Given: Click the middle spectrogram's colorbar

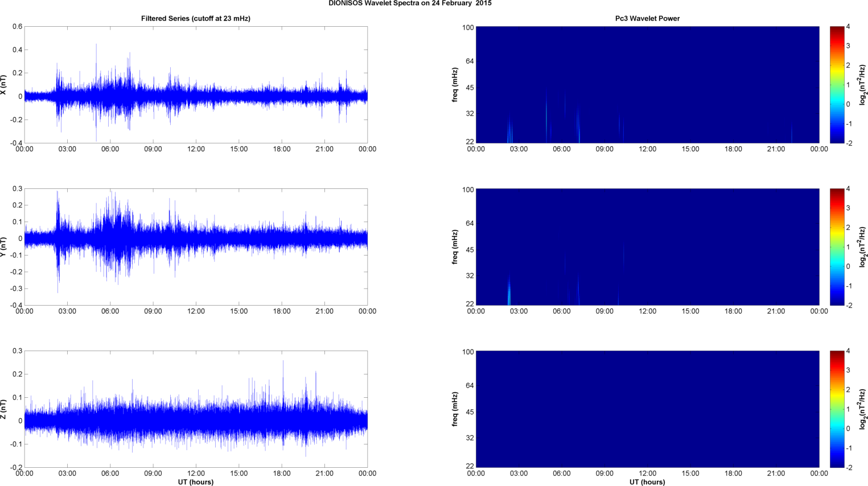Looking at the screenshot, I should (837, 247).
